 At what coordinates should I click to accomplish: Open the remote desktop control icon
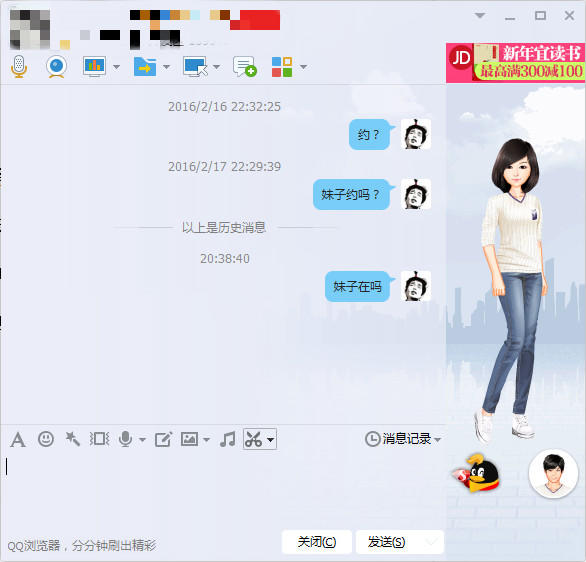195,67
